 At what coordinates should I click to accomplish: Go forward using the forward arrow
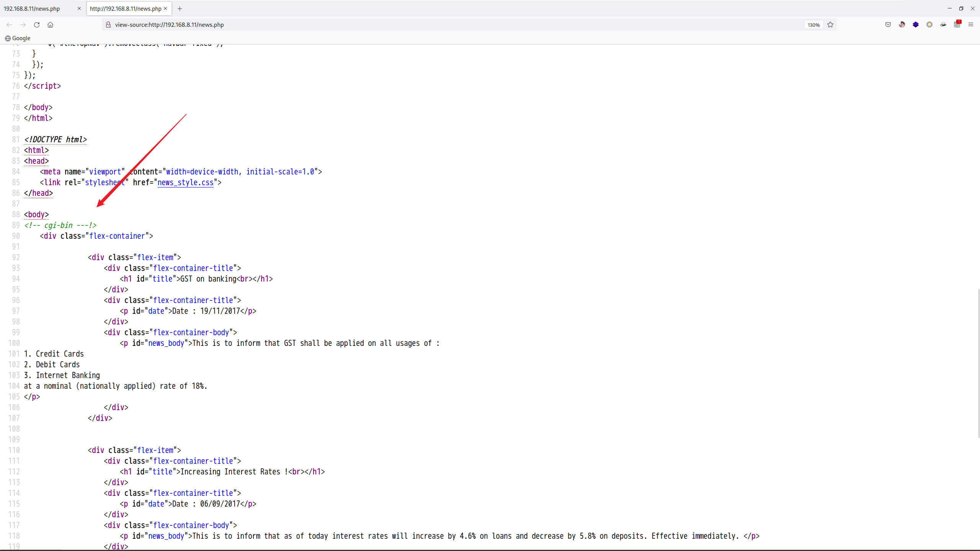point(23,24)
